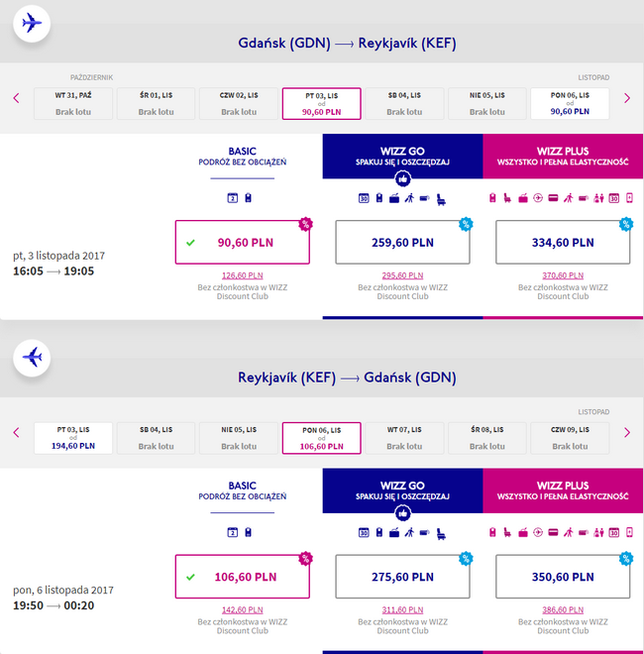Click the 126,60 PLN non-member price link
644x654 pixels.
tap(242, 276)
